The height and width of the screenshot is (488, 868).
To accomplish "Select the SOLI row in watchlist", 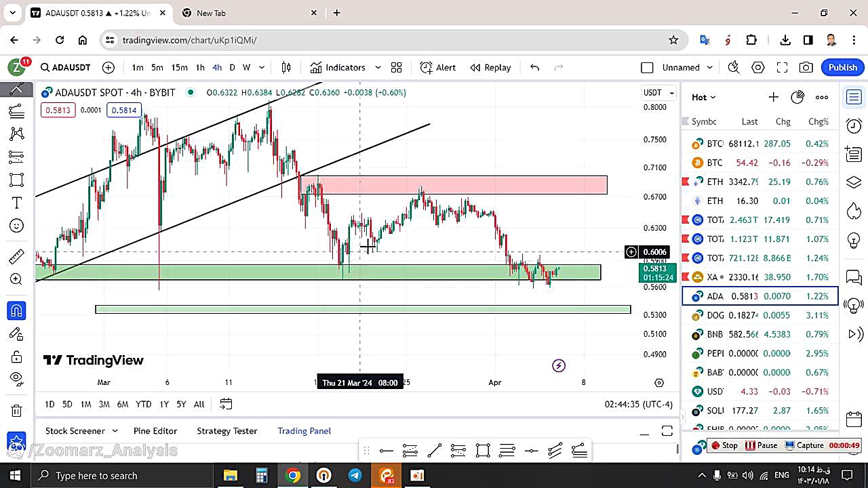I will (760, 411).
